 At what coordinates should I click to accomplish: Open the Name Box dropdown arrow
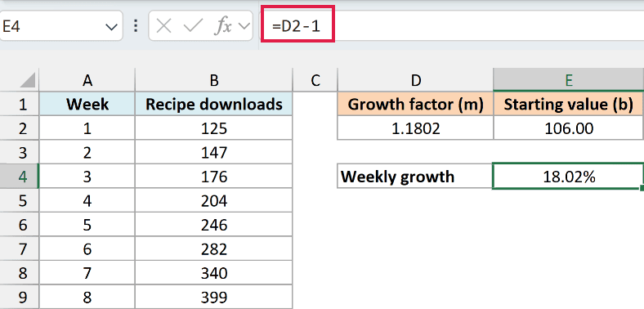tap(111, 27)
